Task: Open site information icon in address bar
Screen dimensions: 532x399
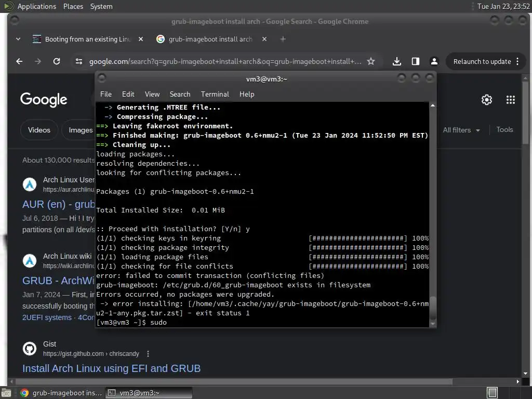Action: coord(79,61)
